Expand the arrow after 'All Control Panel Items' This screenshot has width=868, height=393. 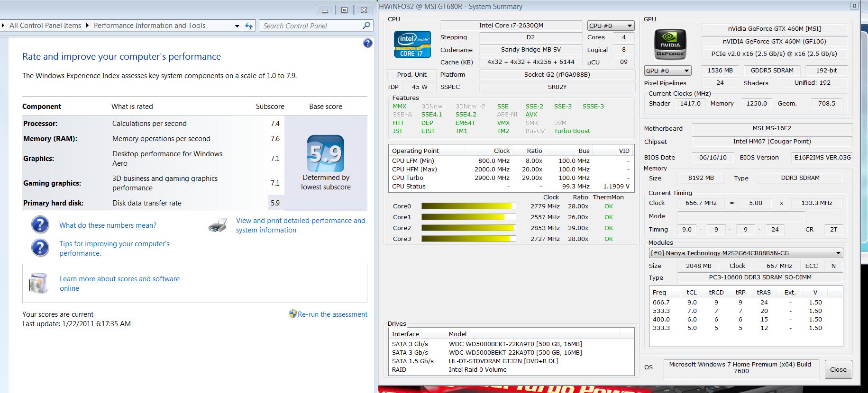pos(87,26)
